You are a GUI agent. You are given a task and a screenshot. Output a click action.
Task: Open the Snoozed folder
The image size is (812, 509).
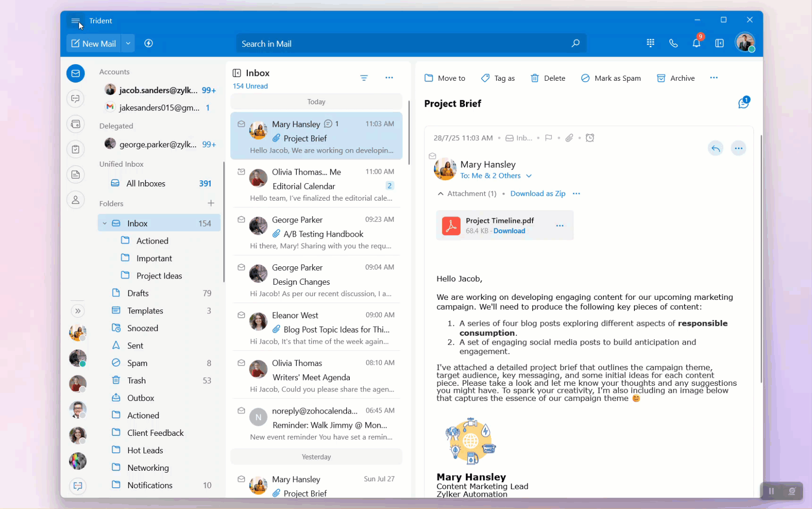pyautogui.click(x=160, y=328)
